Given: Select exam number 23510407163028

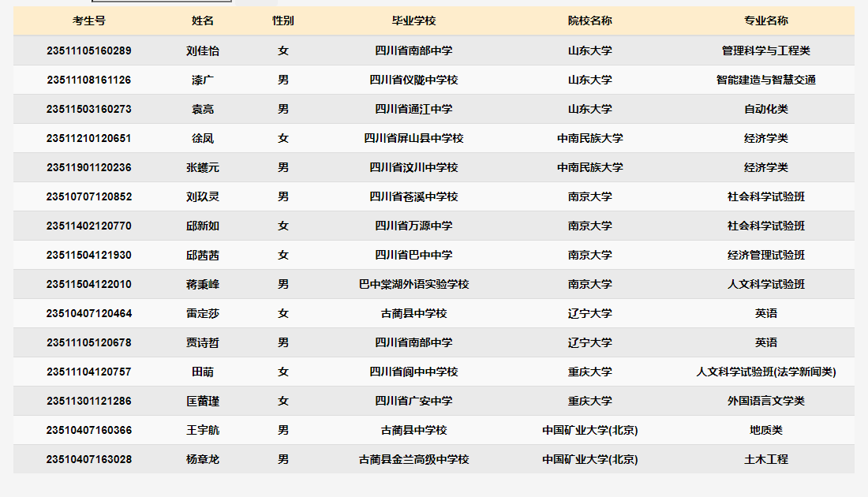Looking at the screenshot, I should (x=89, y=460).
